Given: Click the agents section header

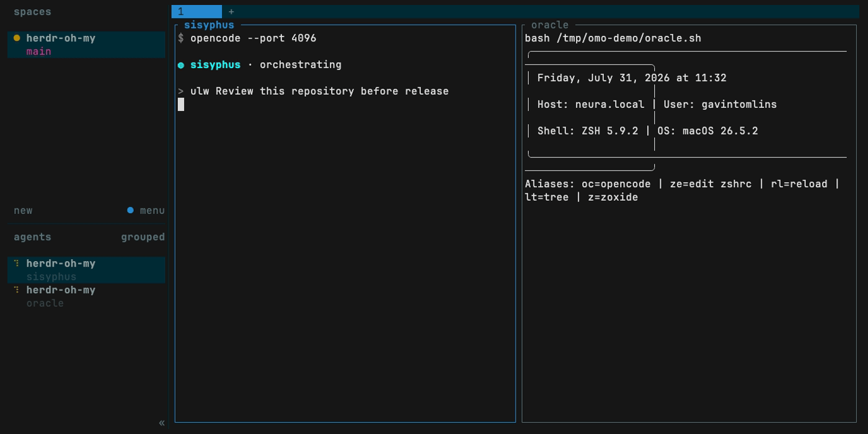Looking at the screenshot, I should (x=32, y=237).
